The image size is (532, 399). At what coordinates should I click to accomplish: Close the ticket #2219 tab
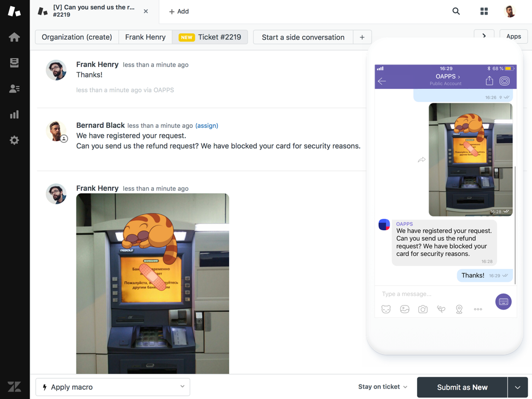(145, 11)
